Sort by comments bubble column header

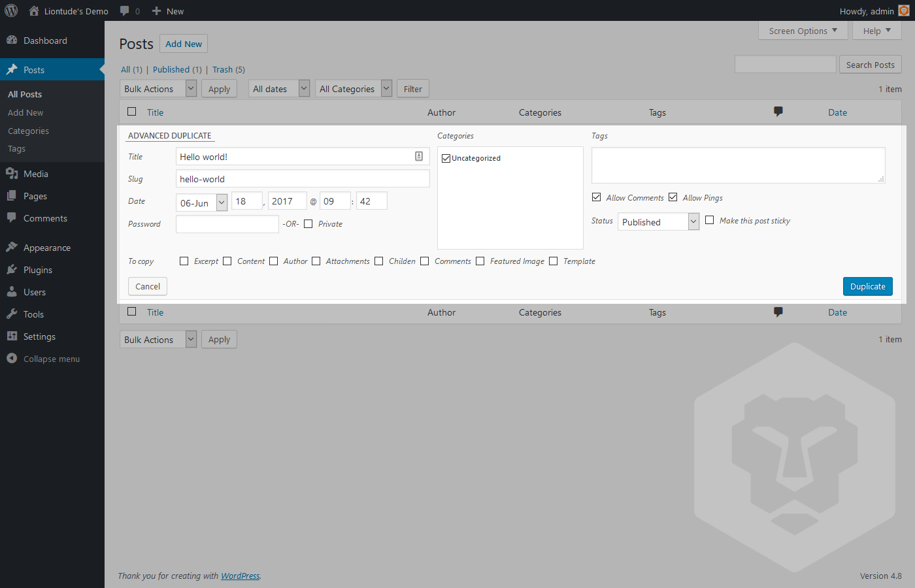(778, 112)
